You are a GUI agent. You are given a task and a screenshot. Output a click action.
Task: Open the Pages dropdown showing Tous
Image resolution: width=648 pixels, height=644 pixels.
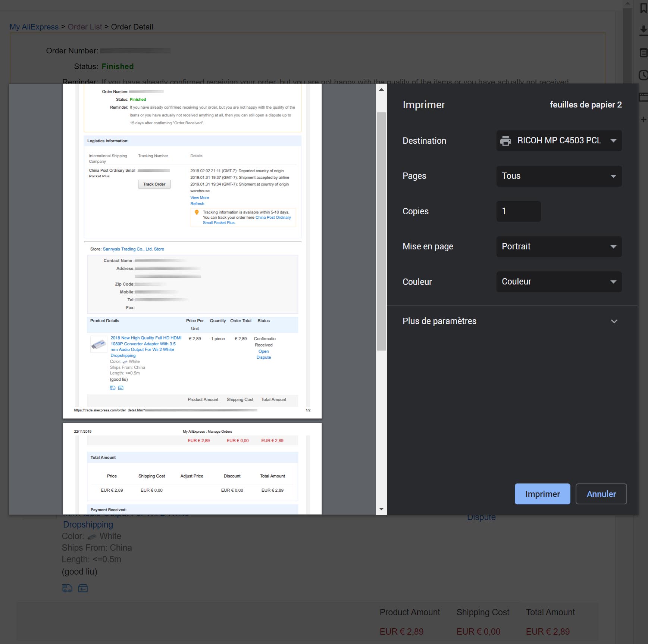(x=558, y=176)
